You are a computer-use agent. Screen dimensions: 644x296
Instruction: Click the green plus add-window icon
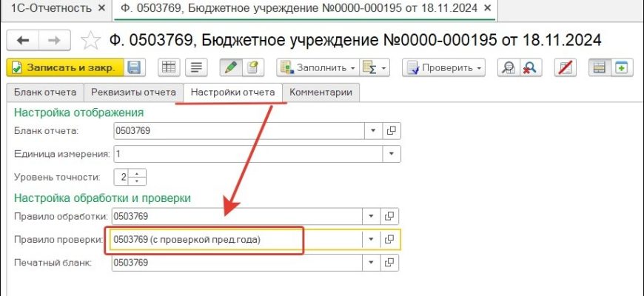[x=622, y=67]
